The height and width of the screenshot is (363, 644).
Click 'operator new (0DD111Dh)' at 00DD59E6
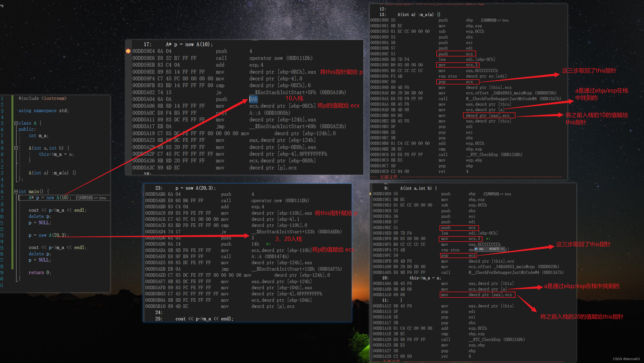click(281, 58)
